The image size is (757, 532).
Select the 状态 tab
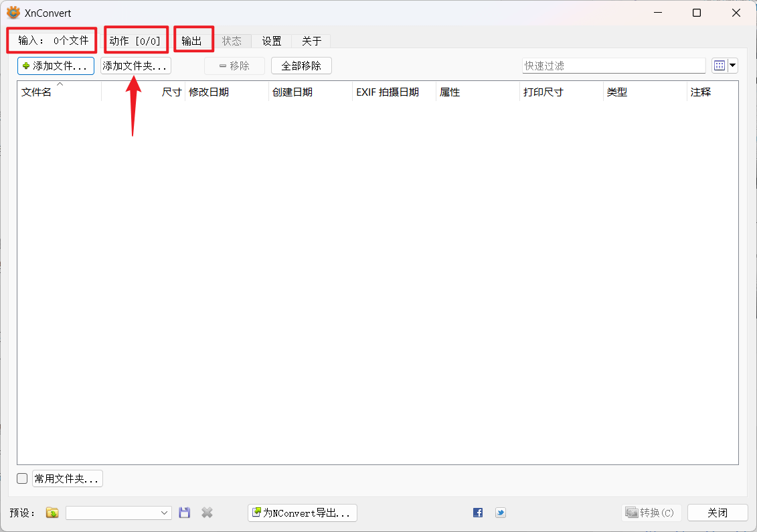(x=232, y=41)
